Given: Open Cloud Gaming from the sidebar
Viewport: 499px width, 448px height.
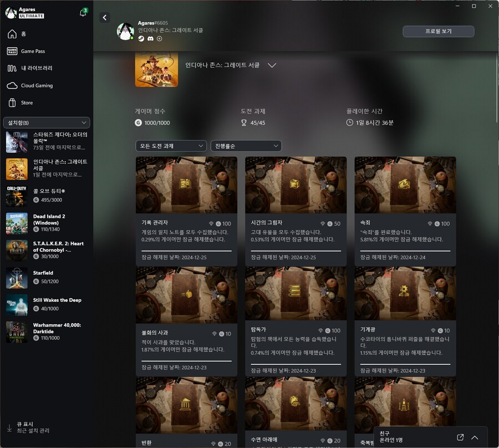Looking at the screenshot, I should (37, 85).
